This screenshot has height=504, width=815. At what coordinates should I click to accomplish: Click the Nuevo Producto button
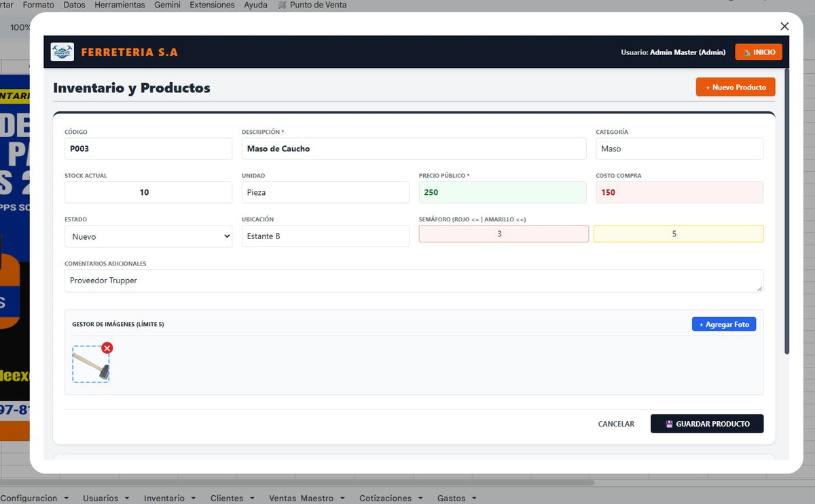[x=736, y=87]
